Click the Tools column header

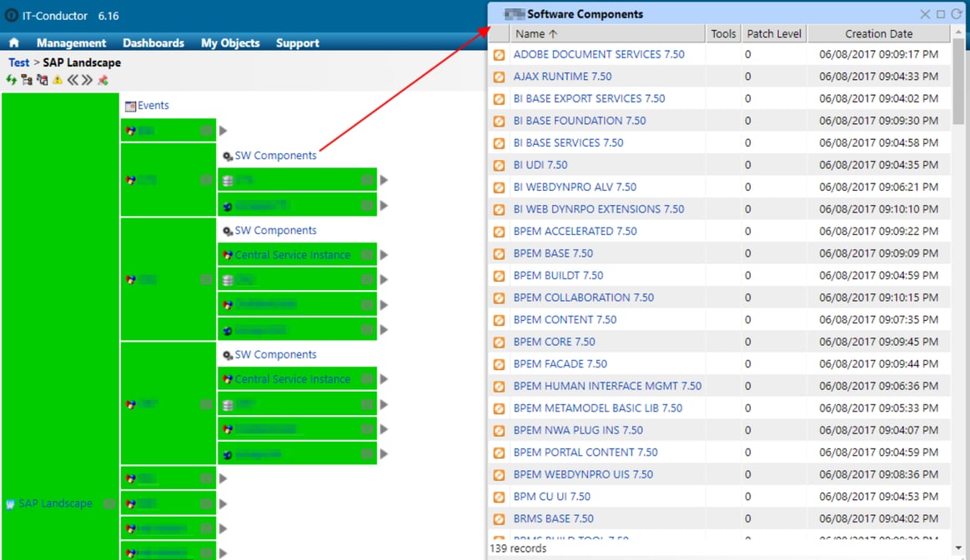(723, 34)
